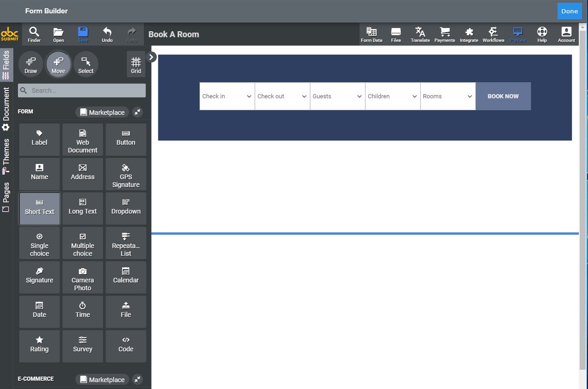
Task: Add a Signature field
Action: (x=40, y=277)
